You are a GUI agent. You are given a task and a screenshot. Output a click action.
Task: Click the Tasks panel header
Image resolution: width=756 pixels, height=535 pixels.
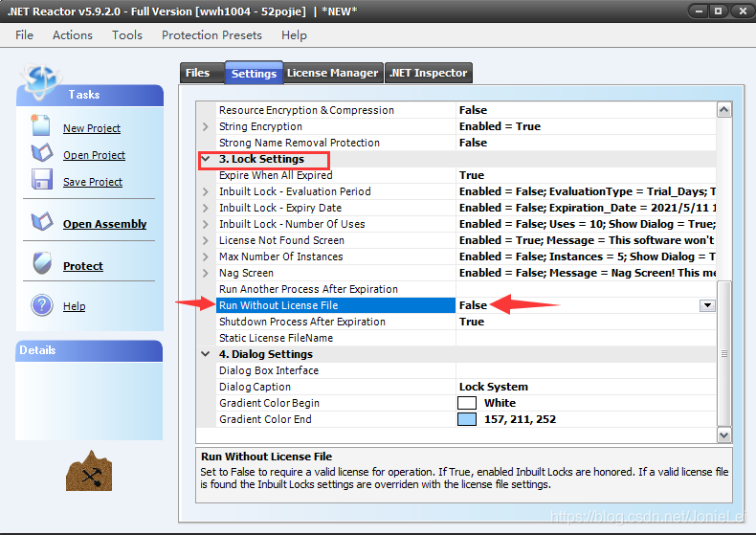click(x=90, y=95)
